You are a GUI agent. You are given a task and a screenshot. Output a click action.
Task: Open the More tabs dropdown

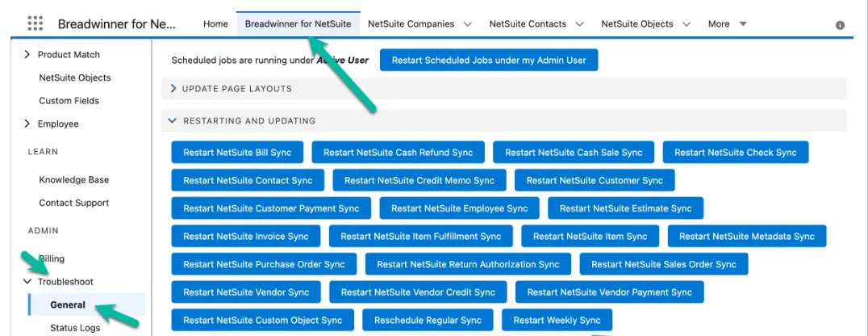point(728,24)
